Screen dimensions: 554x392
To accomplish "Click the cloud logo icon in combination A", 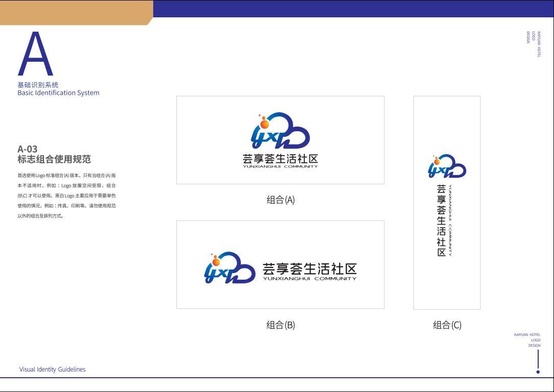I will (280, 131).
